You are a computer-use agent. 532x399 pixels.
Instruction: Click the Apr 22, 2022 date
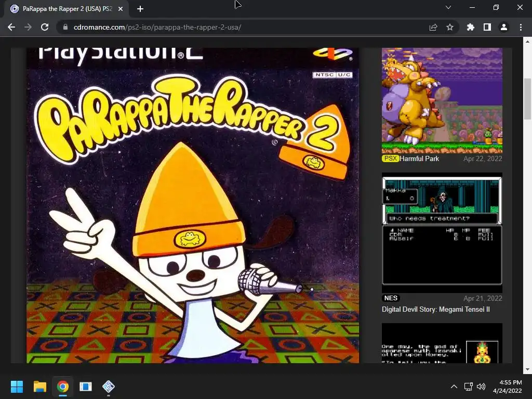pyautogui.click(x=483, y=158)
